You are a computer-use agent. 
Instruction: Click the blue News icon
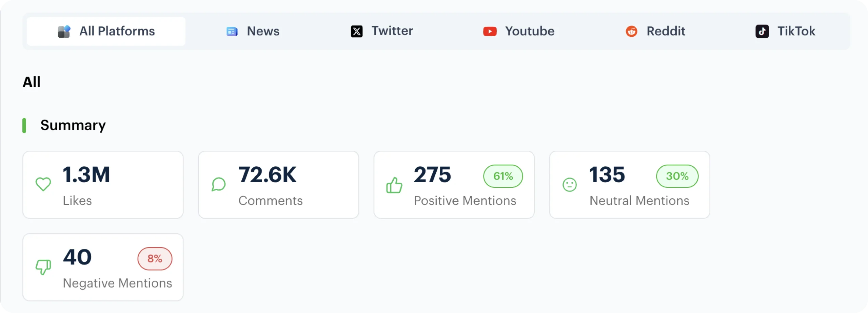click(232, 32)
